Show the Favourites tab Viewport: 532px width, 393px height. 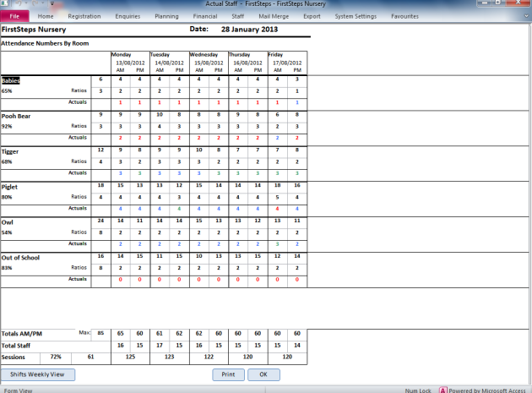point(404,16)
